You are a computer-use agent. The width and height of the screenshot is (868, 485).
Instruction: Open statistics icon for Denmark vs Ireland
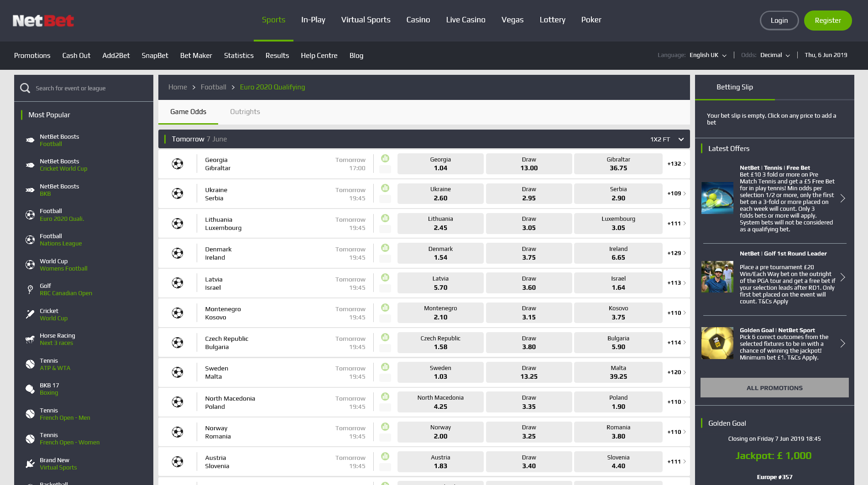coord(385,248)
